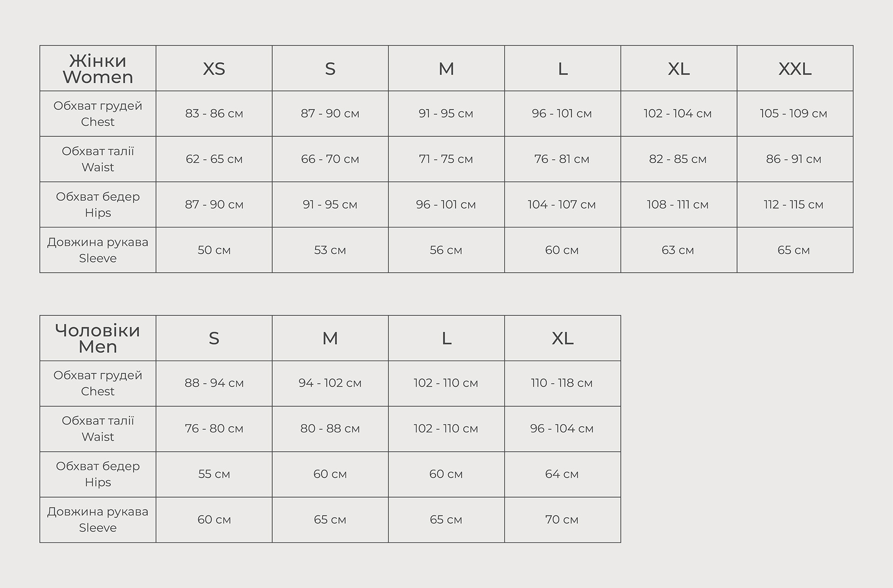Select the men's table S column header

pos(214,338)
